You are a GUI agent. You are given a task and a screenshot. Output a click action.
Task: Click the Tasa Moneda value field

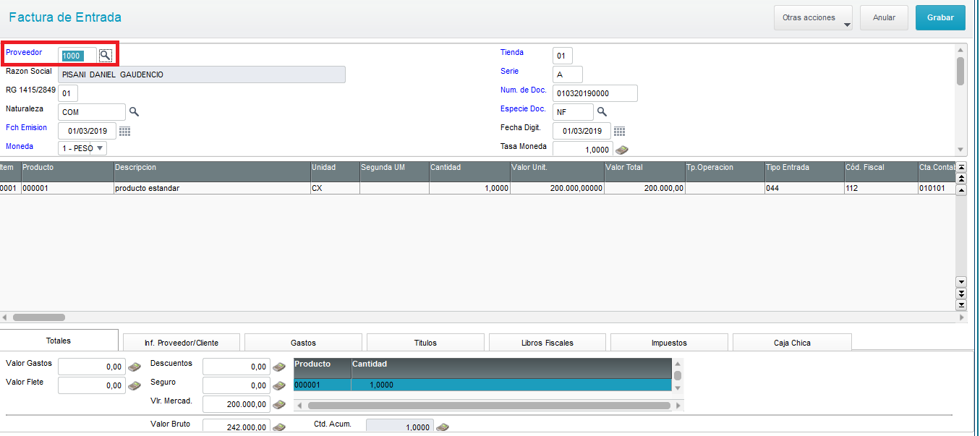(583, 150)
